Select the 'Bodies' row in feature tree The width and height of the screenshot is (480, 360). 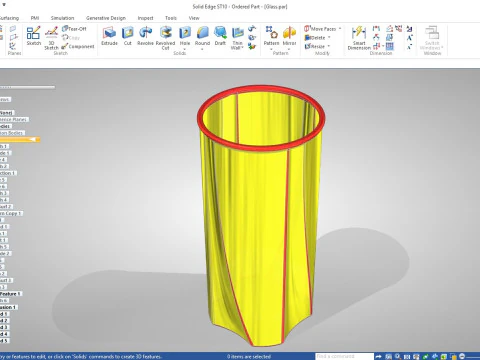point(5,126)
